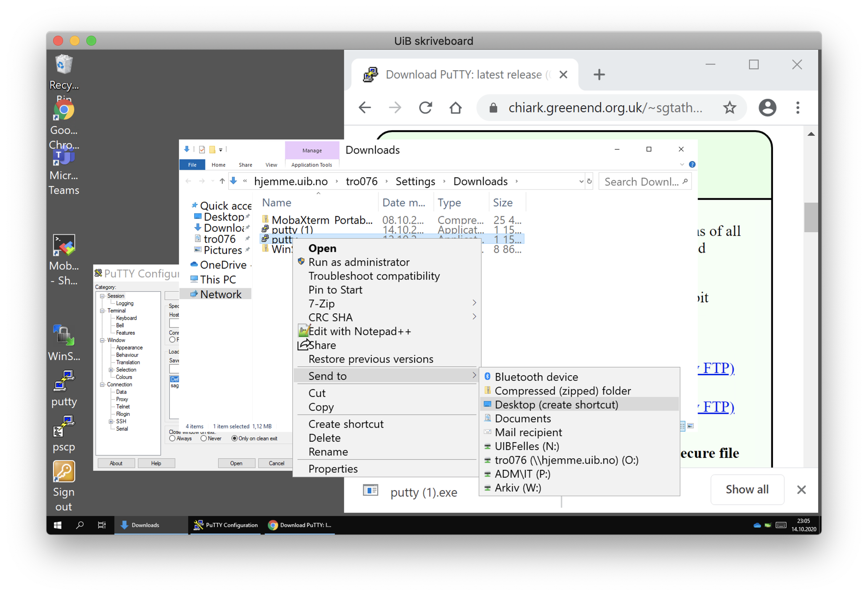This screenshot has width=868, height=596.
Task: Expand the SSH tree node
Action: pyautogui.click(x=111, y=421)
